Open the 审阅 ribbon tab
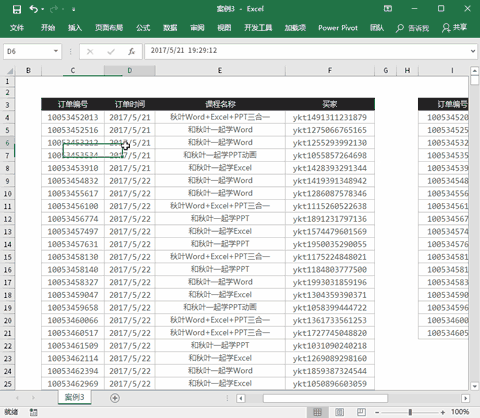The height and width of the screenshot is (418, 480). pos(197,28)
